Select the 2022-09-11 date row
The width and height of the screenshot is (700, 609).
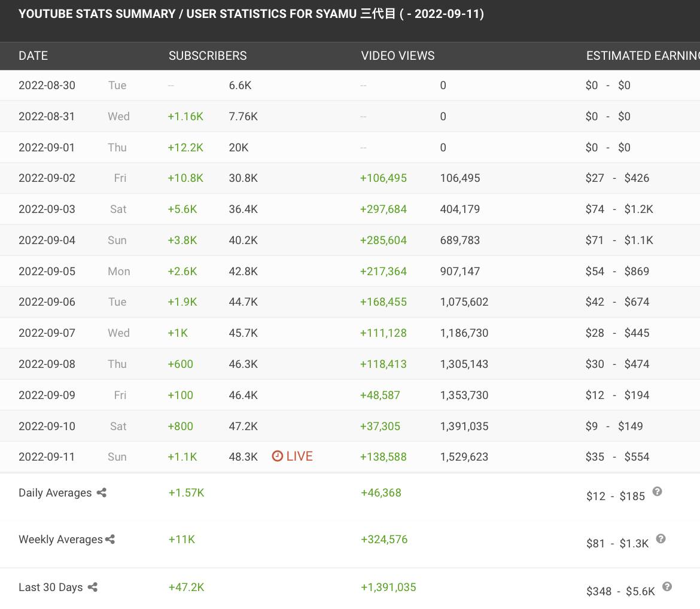(47, 457)
